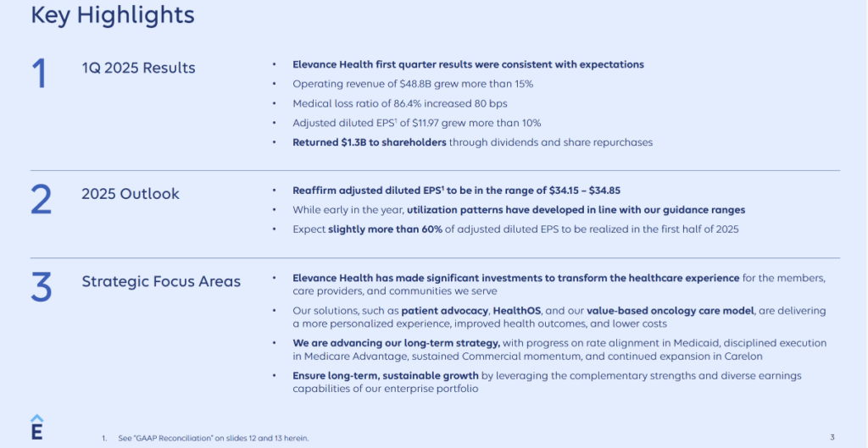Click the Reaffirm adjusted diluted EPS range line
The image size is (868, 448).
457,191
